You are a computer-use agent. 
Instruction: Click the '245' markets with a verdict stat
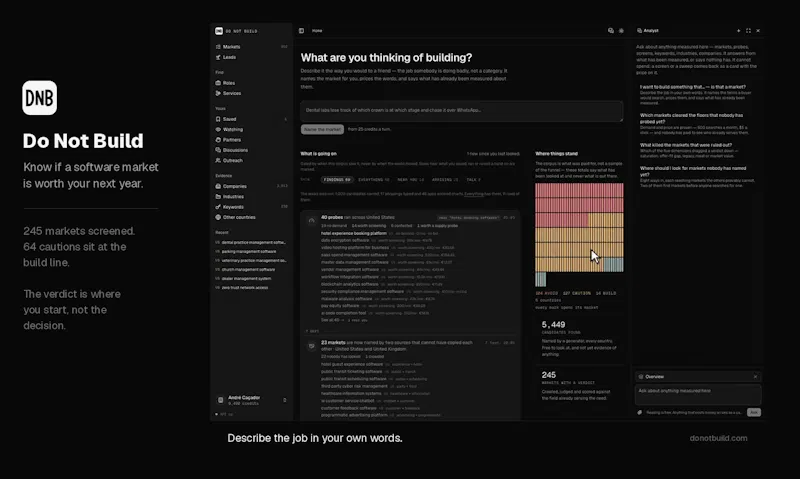(548, 375)
